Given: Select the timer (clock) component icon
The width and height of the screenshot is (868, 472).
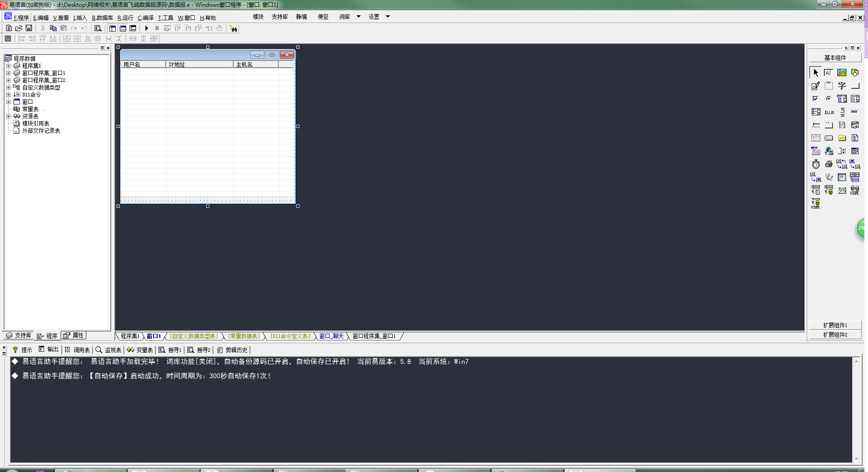Looking at the screenshot, I should pyautogui.click(x=816, y=164).
